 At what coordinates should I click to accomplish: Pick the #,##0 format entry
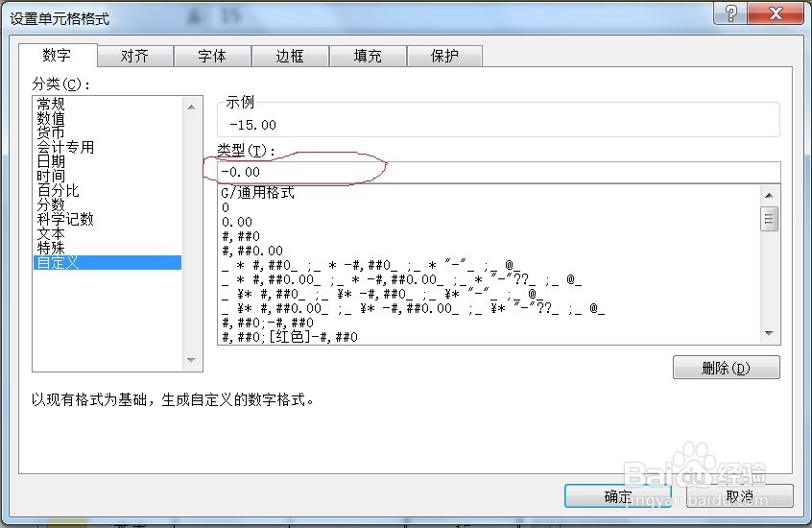(489, 236)
